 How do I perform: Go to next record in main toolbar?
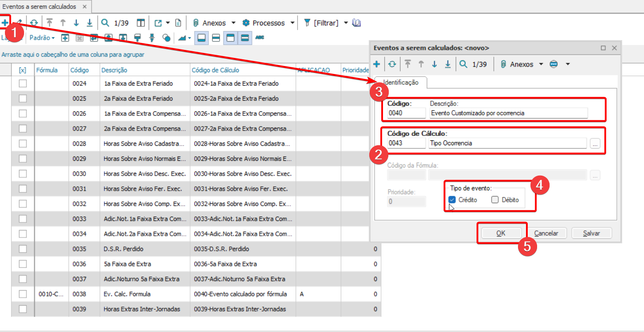point(76,23)
